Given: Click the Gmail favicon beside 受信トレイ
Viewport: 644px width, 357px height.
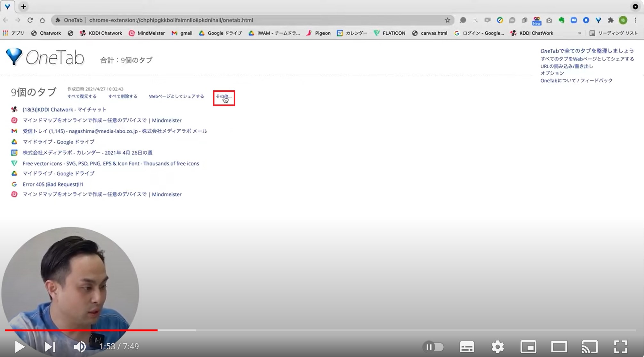Looking at the screenshot, I should click(x=14, y=131).
